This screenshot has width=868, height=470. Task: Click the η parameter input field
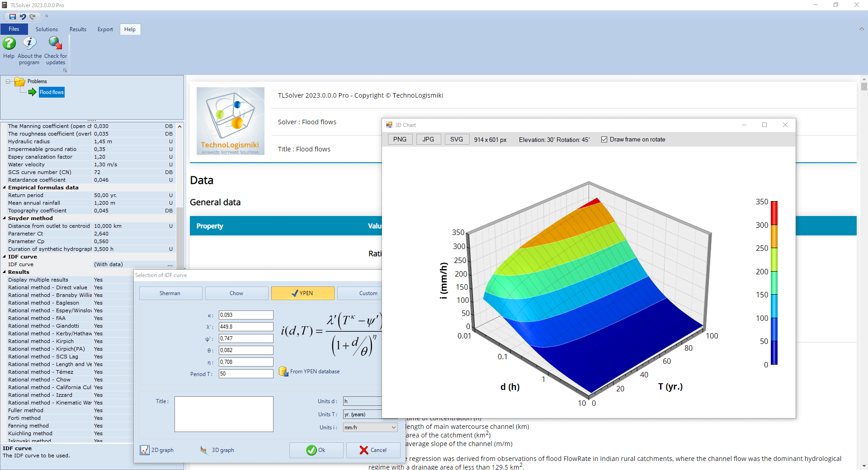point(246,362)
